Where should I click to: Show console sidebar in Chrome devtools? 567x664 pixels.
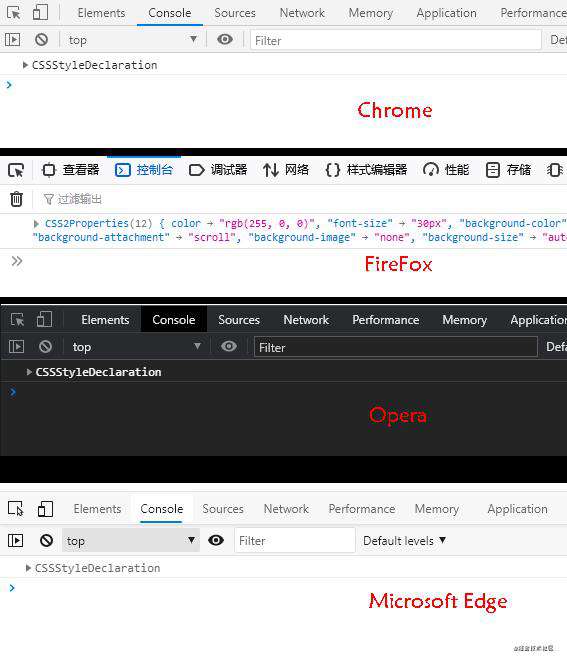click(x=13, y=40)
